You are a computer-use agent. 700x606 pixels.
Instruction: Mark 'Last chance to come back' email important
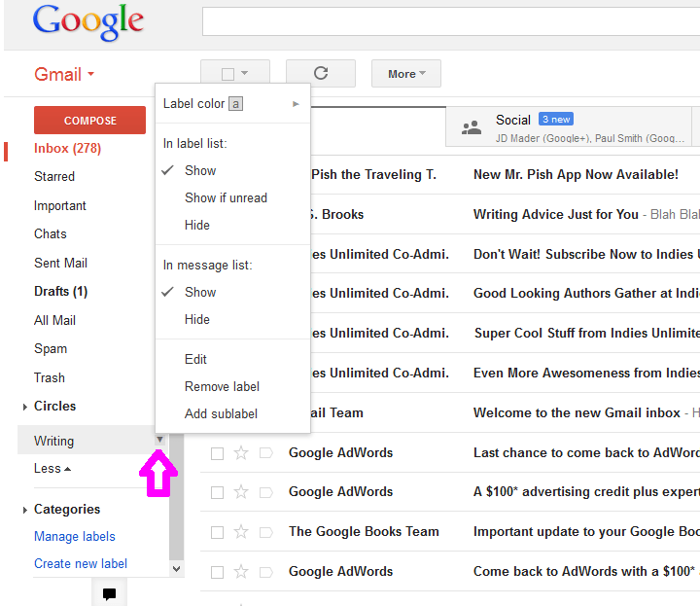(x=266, y=453)
